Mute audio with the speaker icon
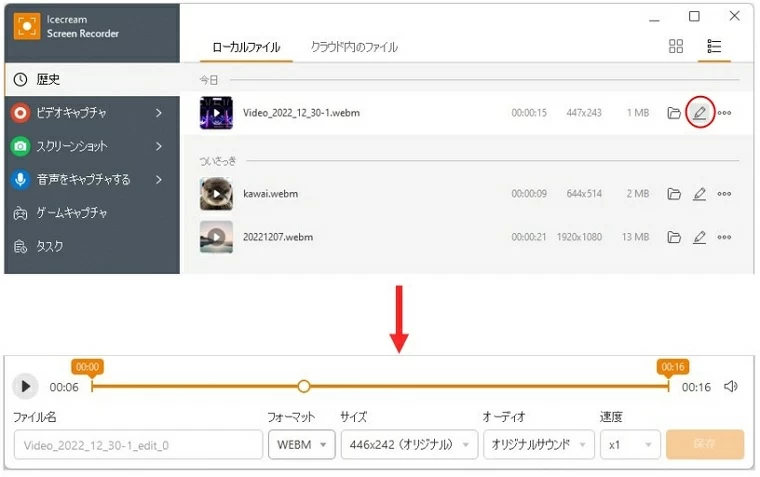760x477 pixels. pyautogui.click(x=731, y=387)
